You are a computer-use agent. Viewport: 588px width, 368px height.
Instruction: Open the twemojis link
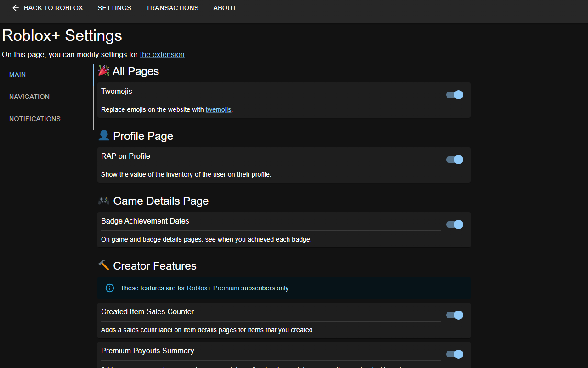(x=218, y=109)
